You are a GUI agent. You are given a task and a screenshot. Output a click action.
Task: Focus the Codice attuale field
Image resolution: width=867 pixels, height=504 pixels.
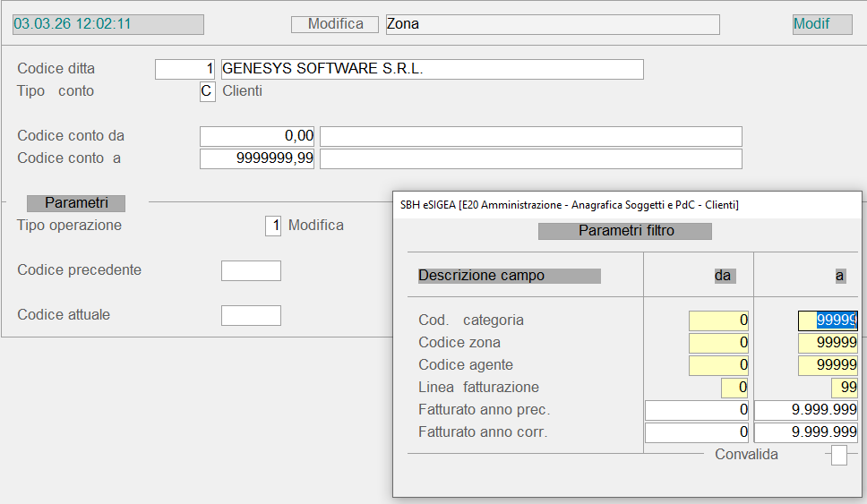(x=251, y=315)
